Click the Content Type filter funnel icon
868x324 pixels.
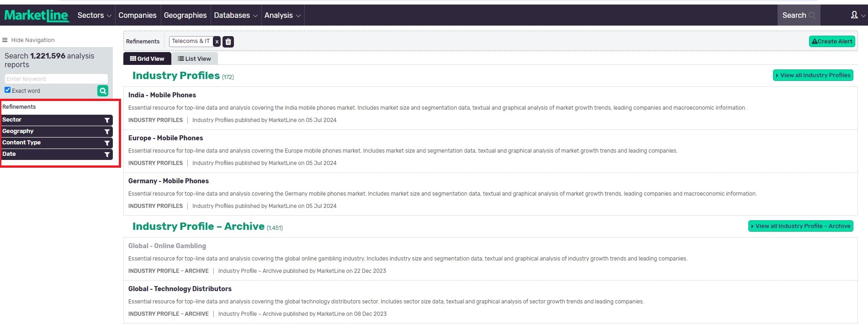pos(107,143)
